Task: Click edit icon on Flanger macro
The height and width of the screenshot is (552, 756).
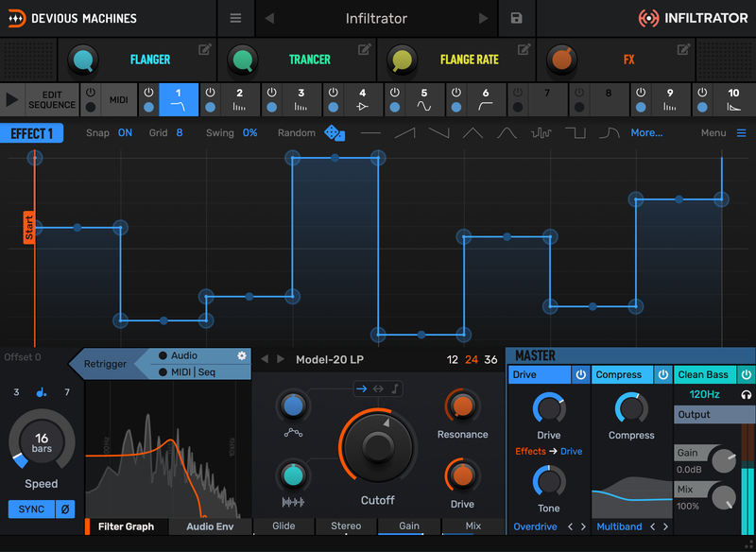Action: tap(205, 50)
